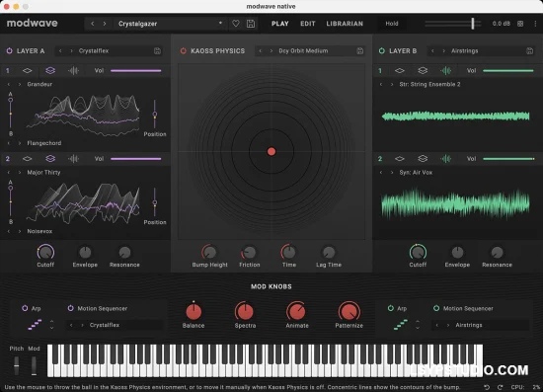Viewport: 543px width, 392px height.
Task: Open the grid view icon beside 0.0 dB
Action: [520, 24]
